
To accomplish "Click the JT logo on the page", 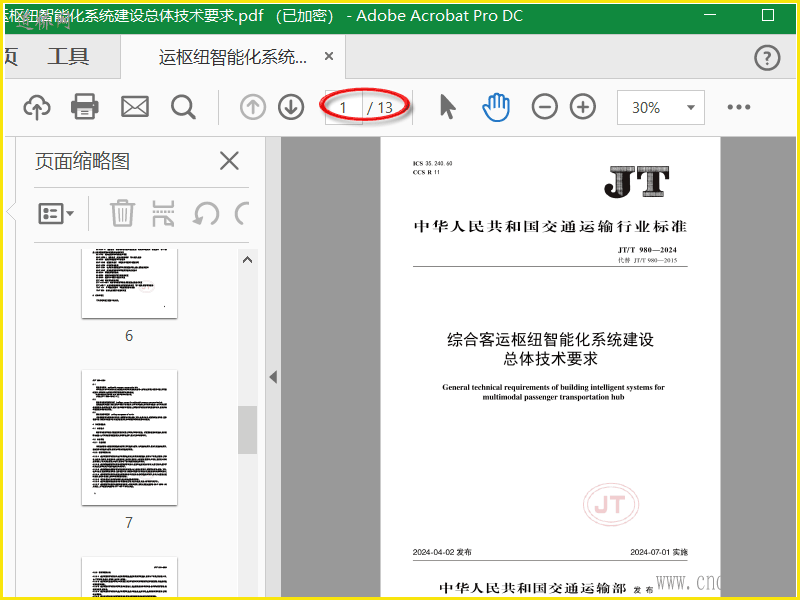I will tap(636, 181).
